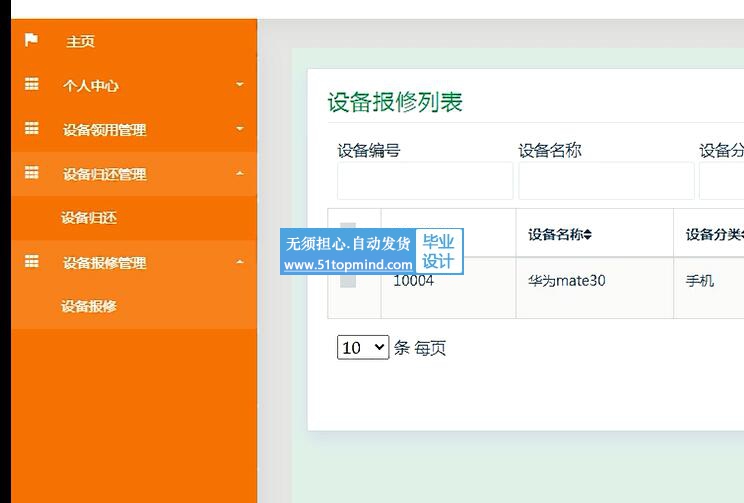Click the grid icon next to 个人中心
Image resolution: width=744 pixels, height=503 pixels.
31,85
